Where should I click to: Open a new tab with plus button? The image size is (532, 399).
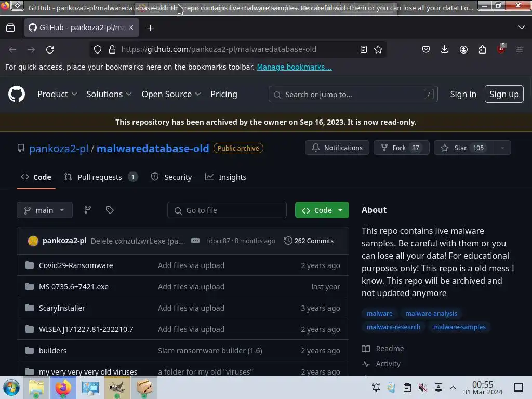[150, 28]
